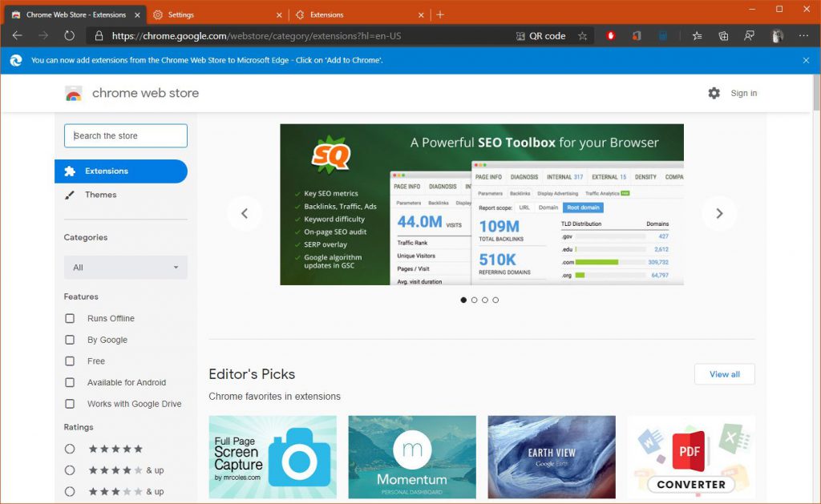This screenshot has width=821, height=504.
Task: Open a new tab with the plus button
Action: point(440,14)
